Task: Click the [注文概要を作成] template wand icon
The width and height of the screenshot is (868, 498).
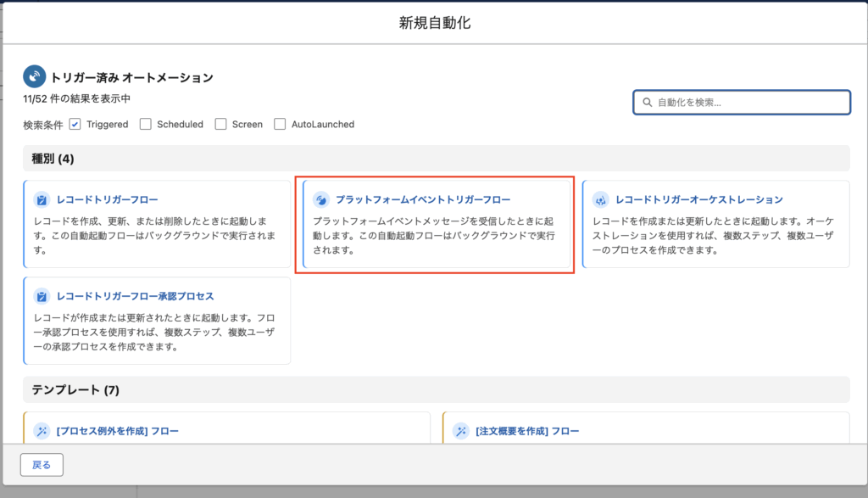Action: [x=461, y=431]
